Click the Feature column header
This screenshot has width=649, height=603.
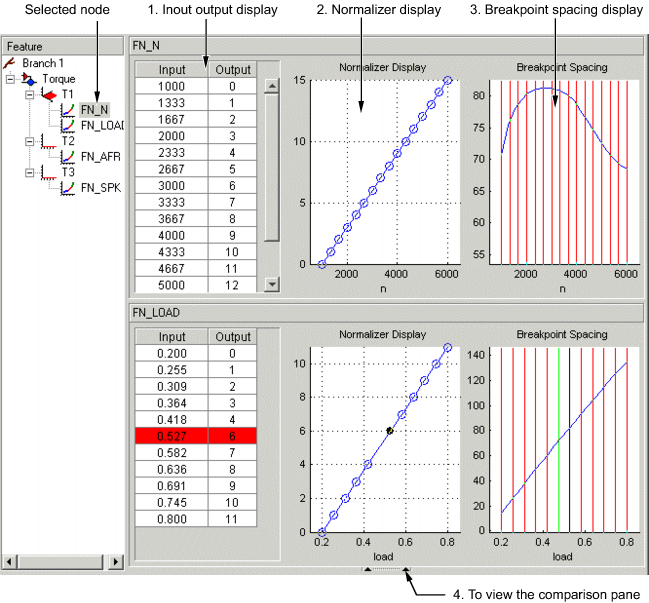(x=63, y=46)
